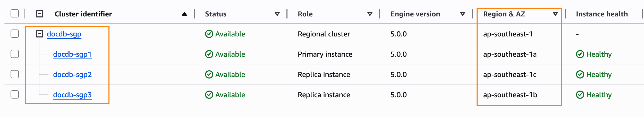Select the docdb-sgp cluster checkbox
This screenshot has width=644, height=117.
15,34
